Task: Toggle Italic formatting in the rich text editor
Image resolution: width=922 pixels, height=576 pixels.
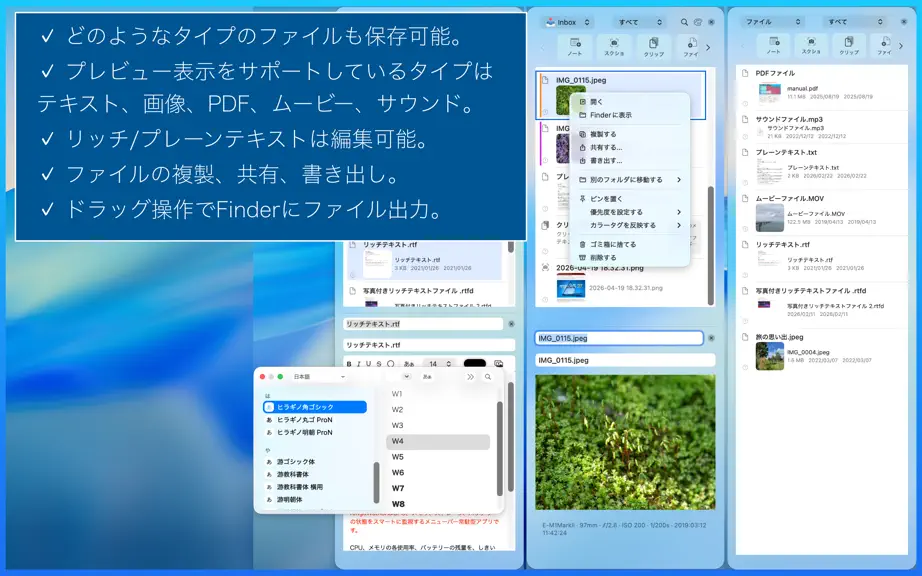Action: (x=359, y=364)
